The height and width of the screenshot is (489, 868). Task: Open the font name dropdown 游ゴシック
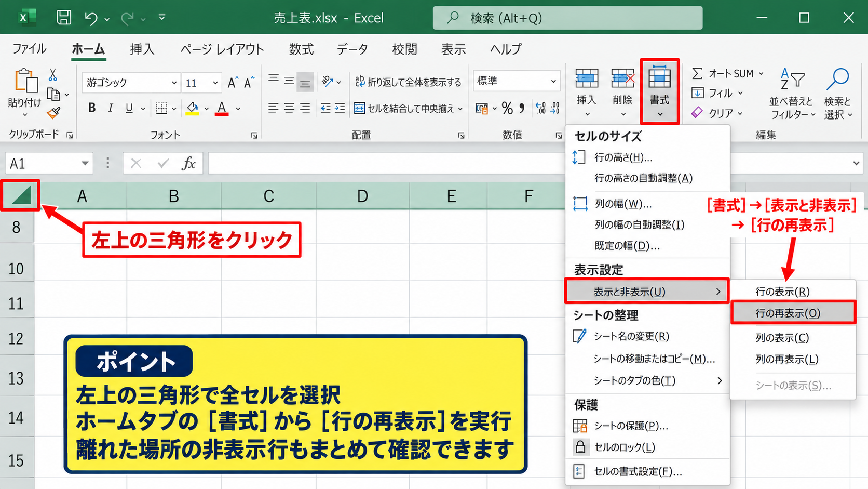(174, 83)
